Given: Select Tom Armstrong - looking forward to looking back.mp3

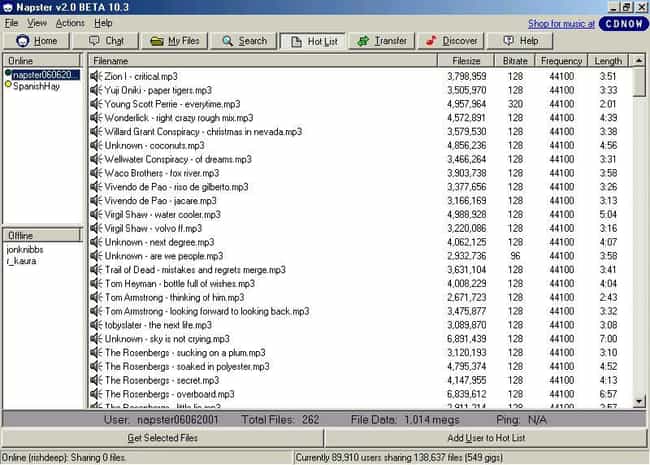Looking at the screenshot, I should 207,311.
